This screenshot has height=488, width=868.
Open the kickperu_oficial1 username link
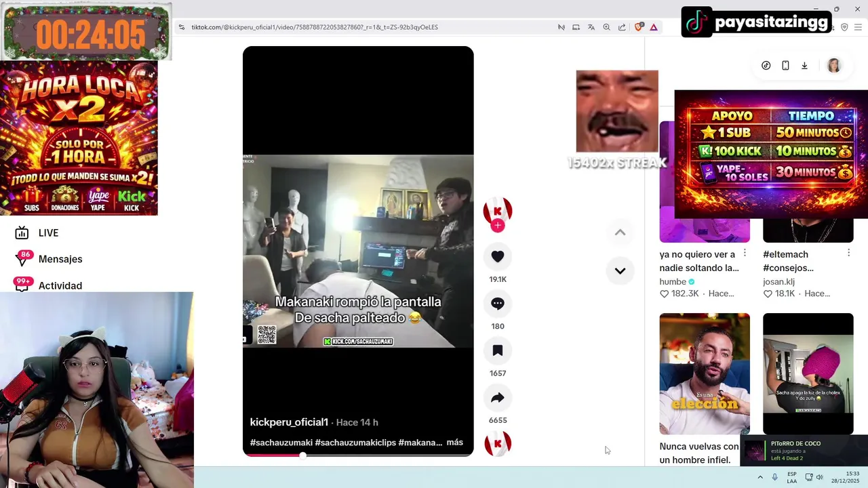289,422
